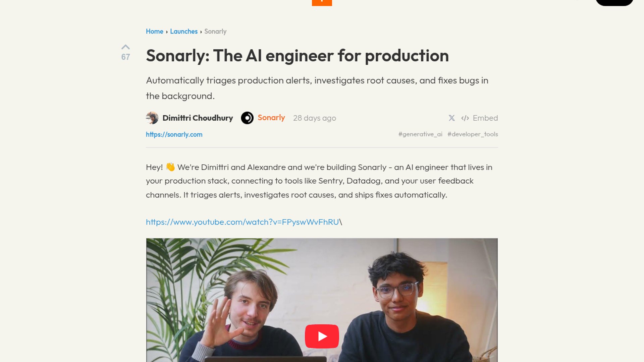Go to Home breadcrumb
644x362 pixels.
click(x=154, y=32)
